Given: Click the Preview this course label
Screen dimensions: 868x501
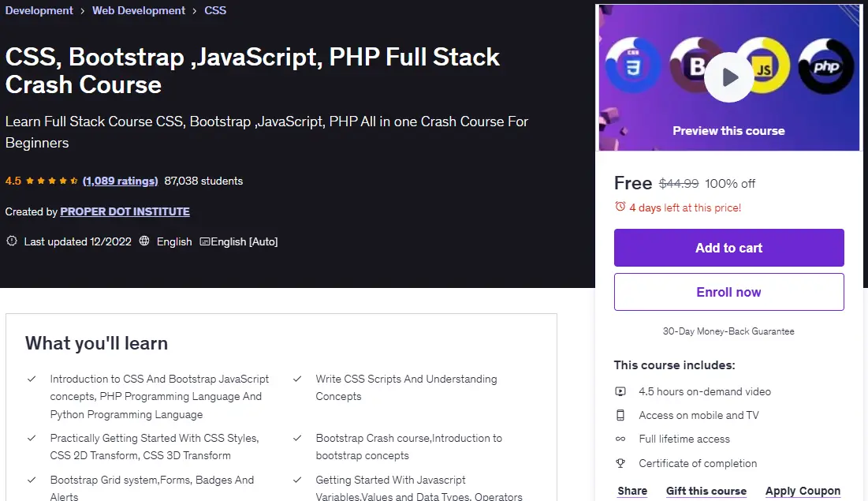Looking at the screenshot, I should [x=728, y=131].
